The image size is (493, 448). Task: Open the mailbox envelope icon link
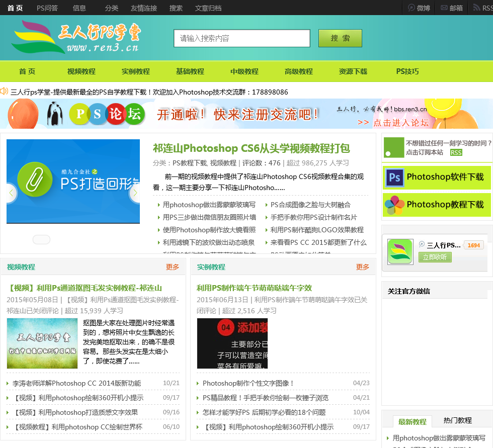pyautogui.click(x=444, y=8)
